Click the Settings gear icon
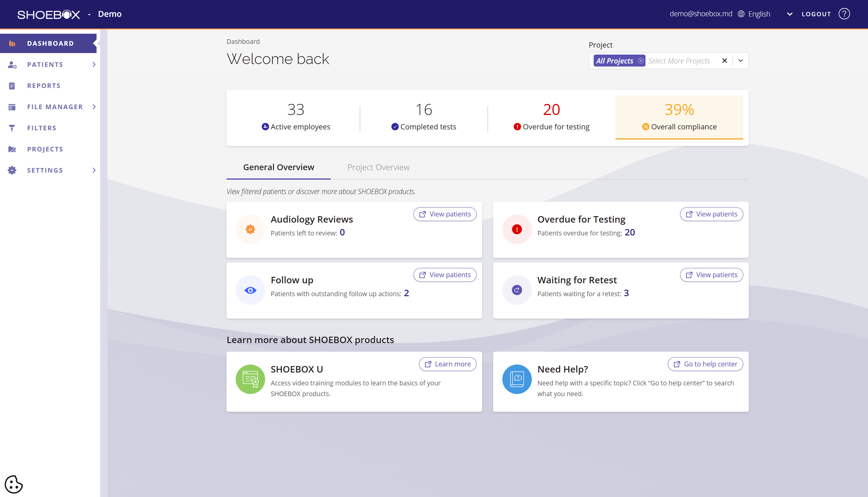The width and height of the screenshot is (868, 497). pos(12,170)
